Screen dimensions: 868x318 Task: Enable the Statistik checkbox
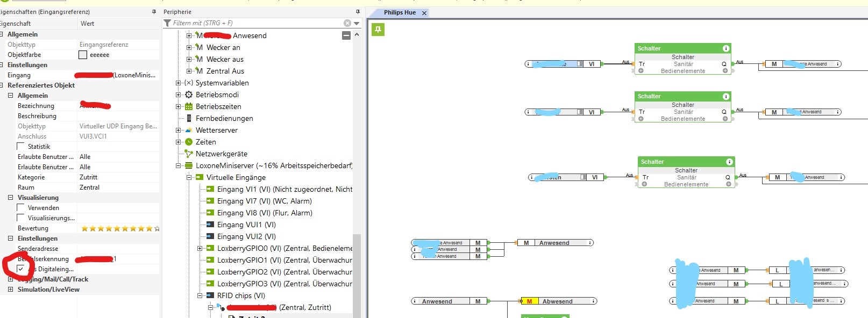coord(21,147)
